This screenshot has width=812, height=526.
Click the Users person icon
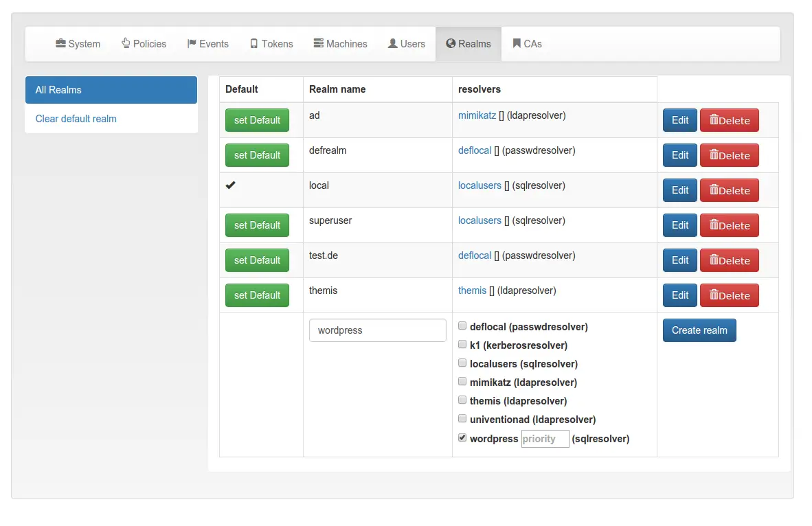pyautogui.click(x=393, y=43)
